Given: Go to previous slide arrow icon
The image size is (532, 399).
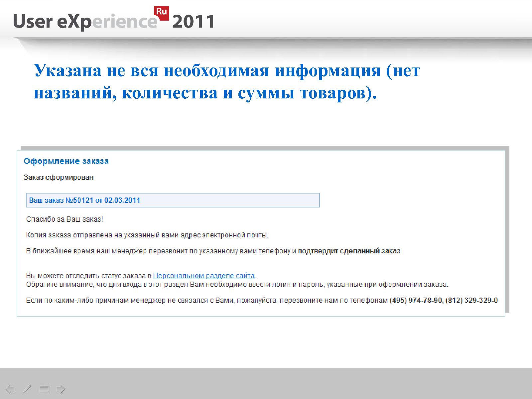Looking at the screenshot, I should pyautogui.click(x=11, y=389).
